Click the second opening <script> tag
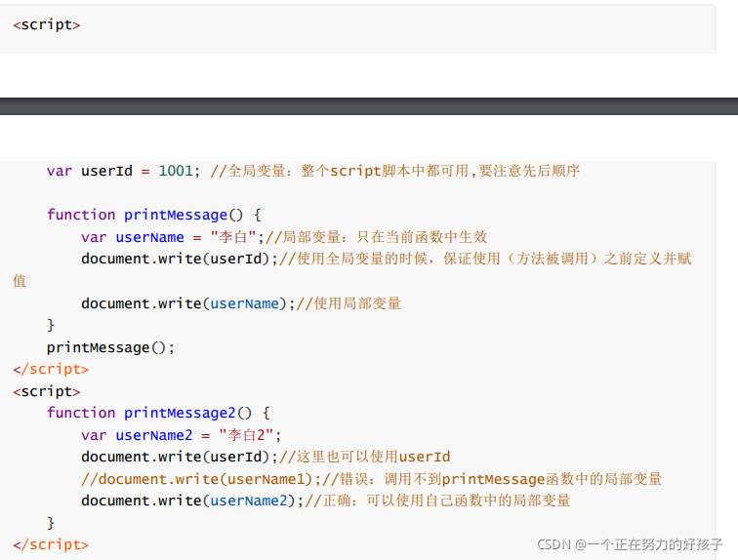 pyautogui.click(x=47, y=391)
